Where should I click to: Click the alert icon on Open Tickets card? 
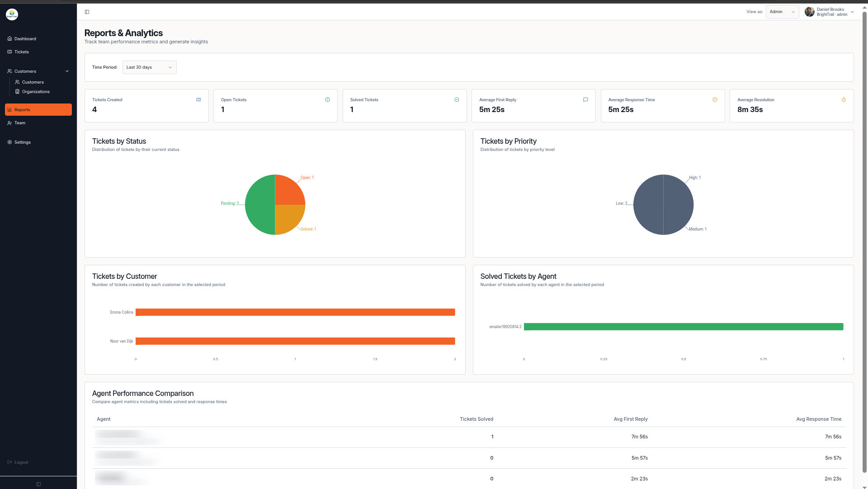pos(327,100)
